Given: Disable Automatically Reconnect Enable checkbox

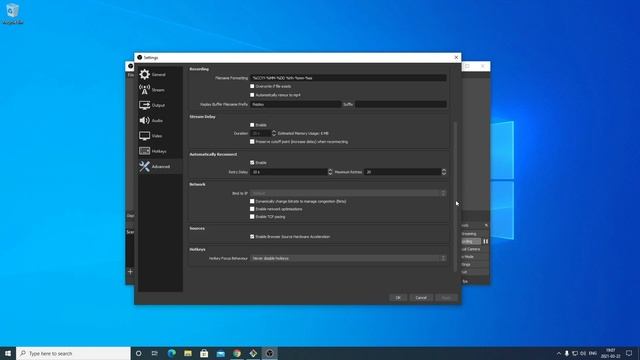Looking at the screenshot, I should (252, 162).
